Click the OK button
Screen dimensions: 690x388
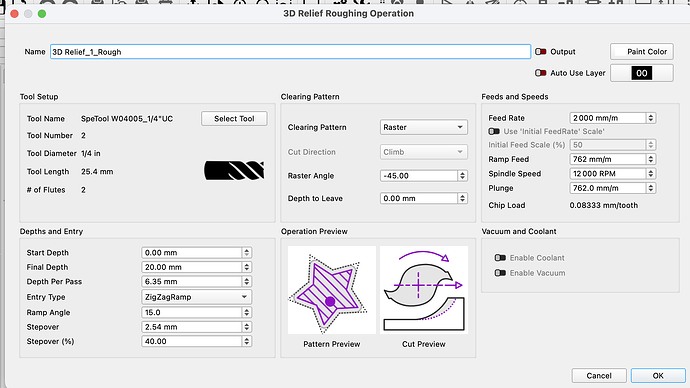tap(658, 376)
